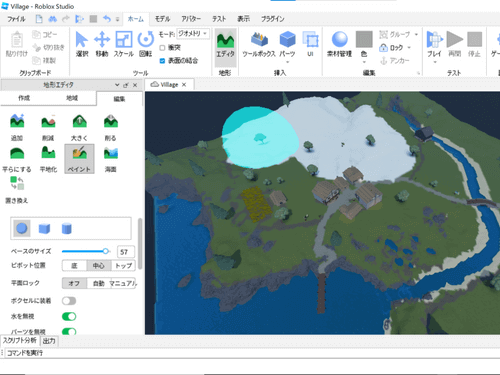The height and width of the screenshot is (375, 500).
Task: Expand the パーツ dropdown arrow below the icon
Action: (287, 62)
